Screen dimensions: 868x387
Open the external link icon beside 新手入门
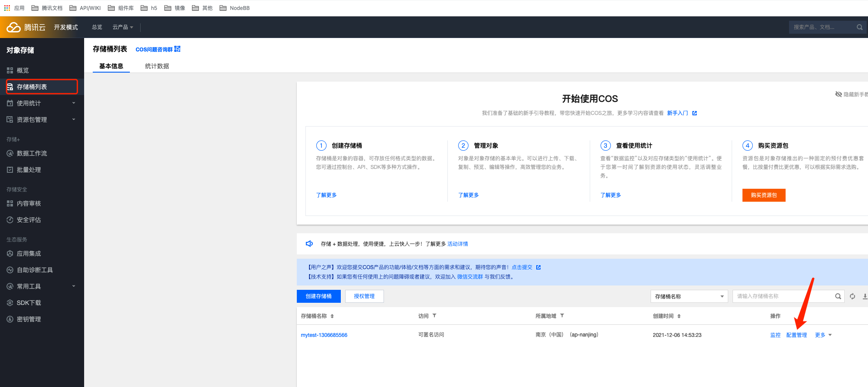695,113
